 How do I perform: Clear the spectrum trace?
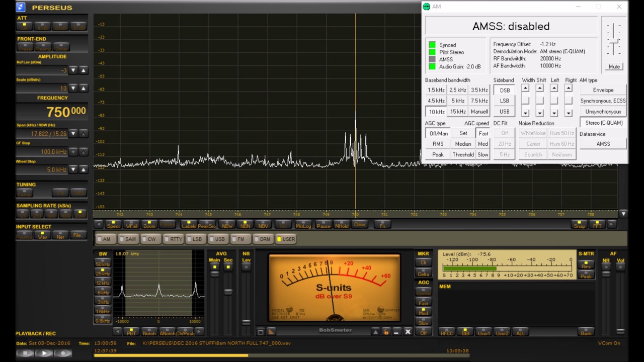(359, 225)
